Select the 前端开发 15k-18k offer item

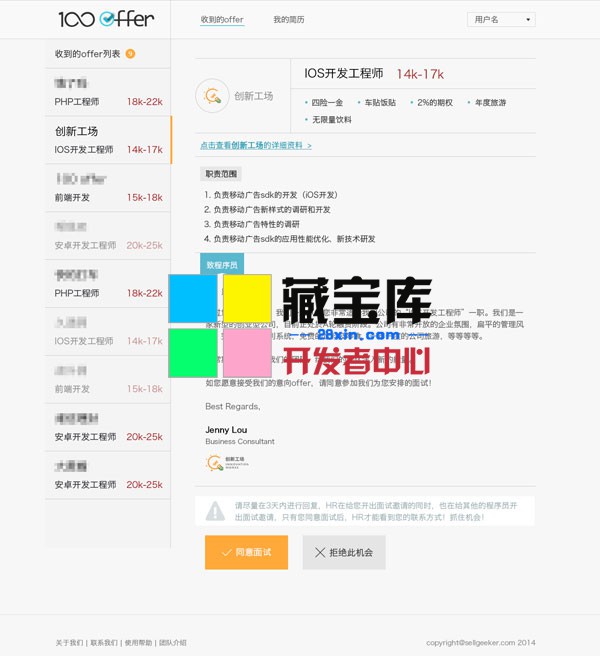point(108,188)
